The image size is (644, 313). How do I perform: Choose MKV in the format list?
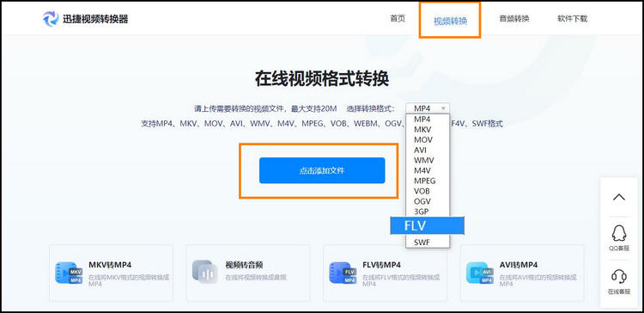pyautogui.click(x=422, y=130)
